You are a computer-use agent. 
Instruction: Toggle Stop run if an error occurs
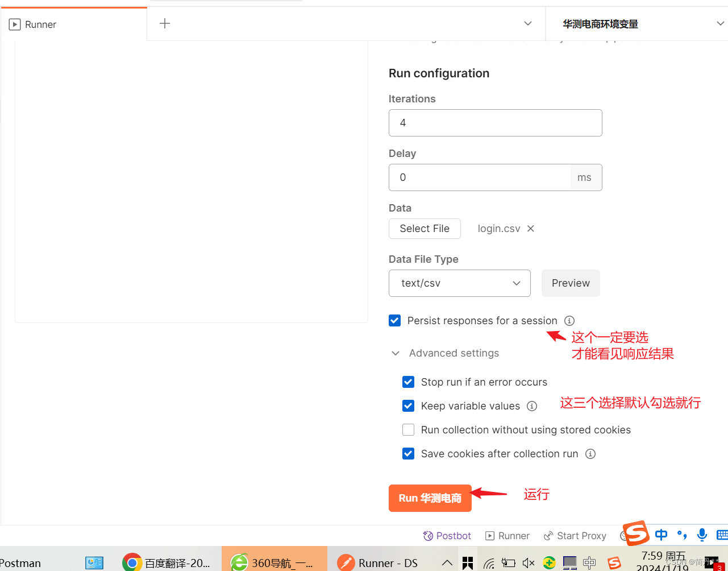pos(408,382)
